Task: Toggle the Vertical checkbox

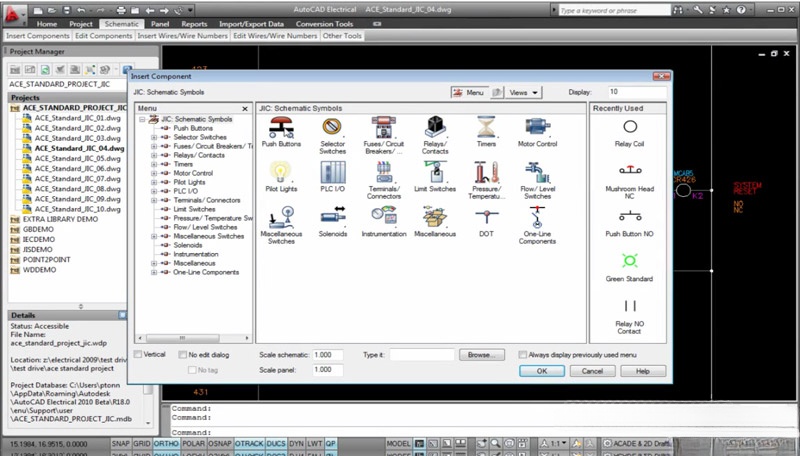Action: tap(138, 354)
